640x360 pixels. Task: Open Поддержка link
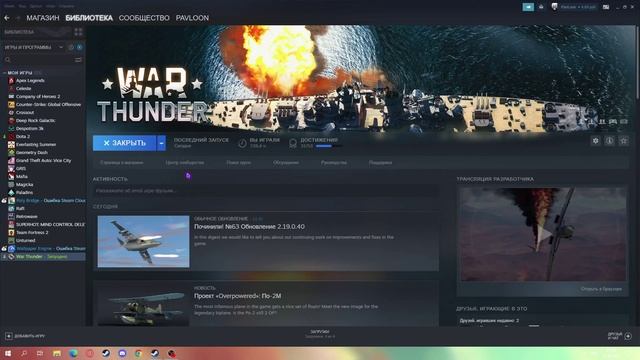[x=380, y=162]
